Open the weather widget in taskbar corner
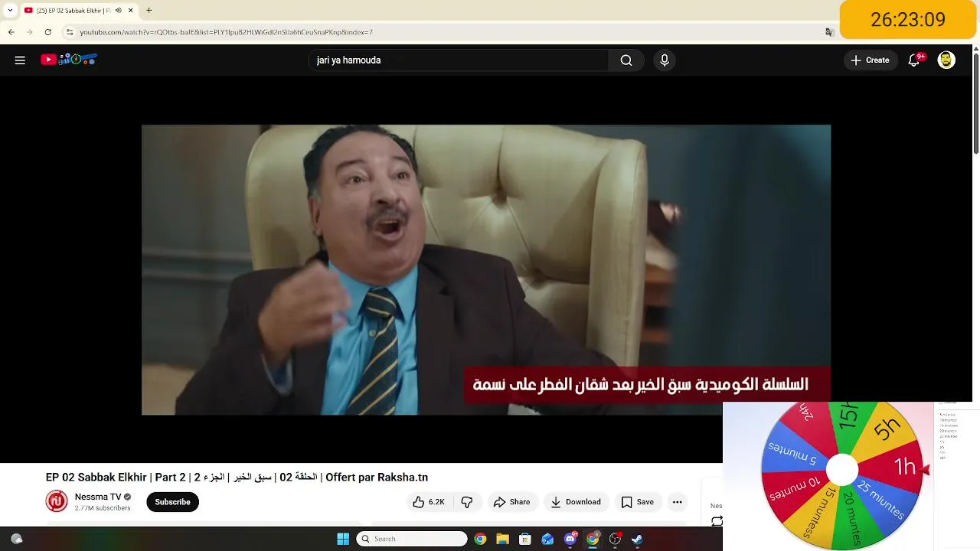980x551 pixels. point(17,539)
